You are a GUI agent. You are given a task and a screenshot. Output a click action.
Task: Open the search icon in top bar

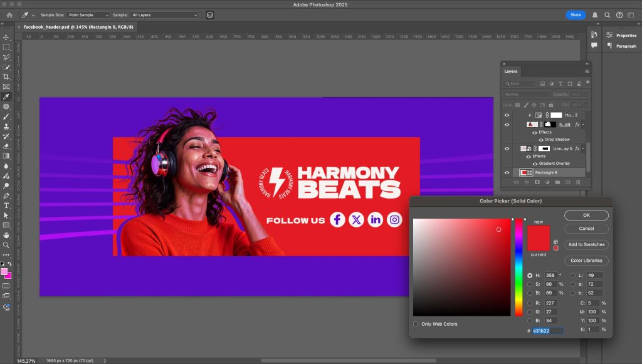pyautogui.click(x=607, y=14)
